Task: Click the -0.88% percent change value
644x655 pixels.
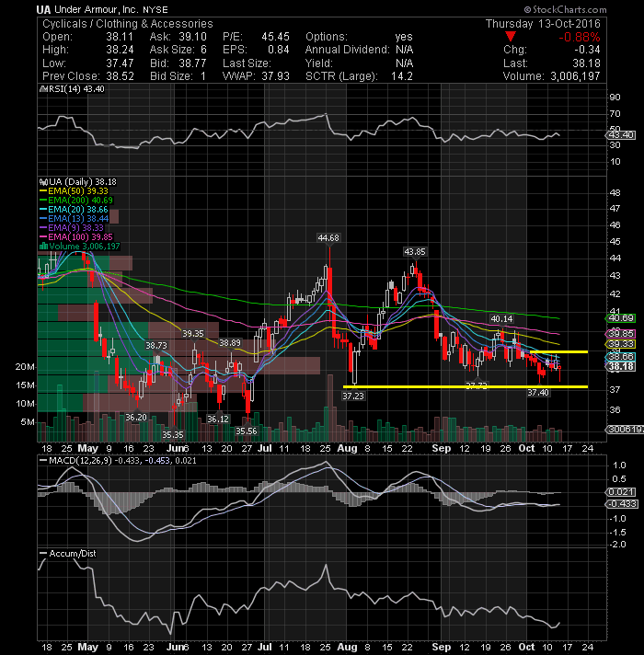Action: pyautogui.click(x=580, y=37)
